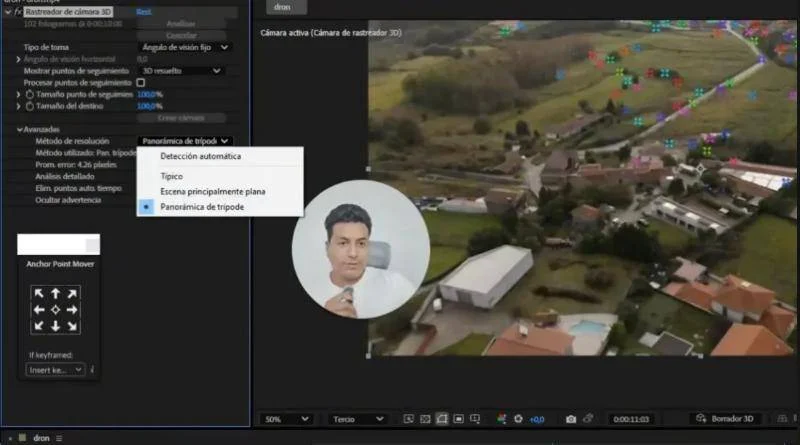This screenshot has height=445, width=800.
Task: Click the fx icon of Rastreador de cámara 3D
Action: (18, 11)
